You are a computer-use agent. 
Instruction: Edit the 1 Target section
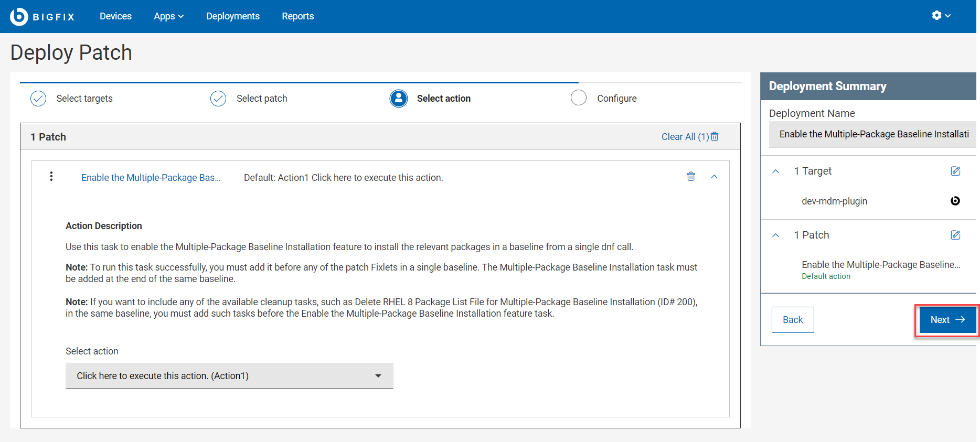[955, 171]
